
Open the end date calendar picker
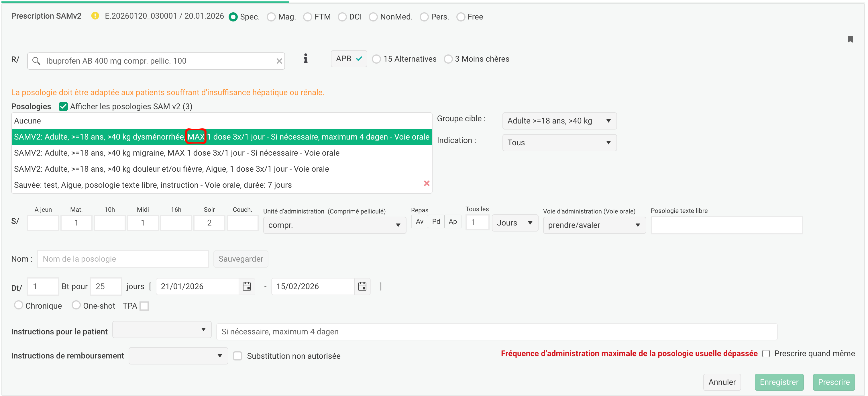[362, 287]
